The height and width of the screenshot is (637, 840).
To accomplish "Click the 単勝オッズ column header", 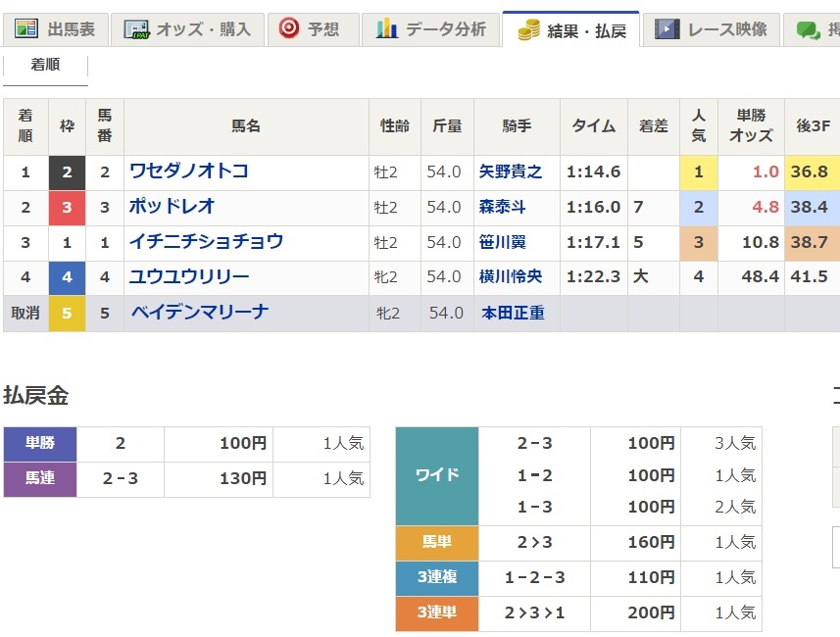I will click(x=751, y=126).
